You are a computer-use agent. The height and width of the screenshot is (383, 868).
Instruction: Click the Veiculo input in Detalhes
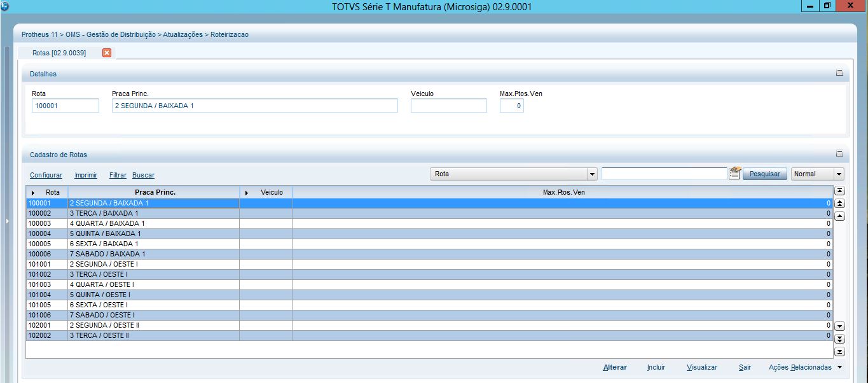449,106
